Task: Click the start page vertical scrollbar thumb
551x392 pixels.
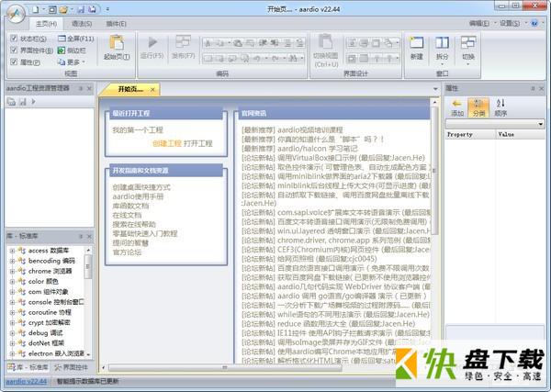Action: (x=434, y=171)
